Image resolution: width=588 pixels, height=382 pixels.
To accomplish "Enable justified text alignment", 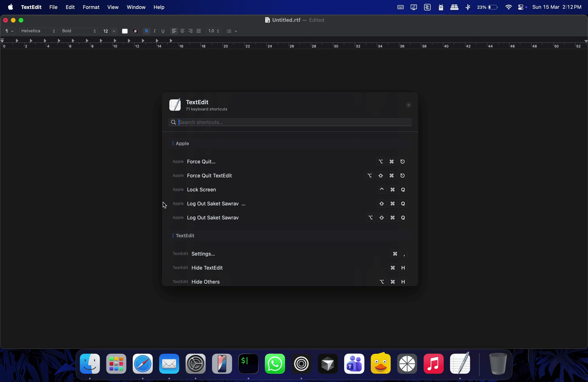I will point(199,31).
